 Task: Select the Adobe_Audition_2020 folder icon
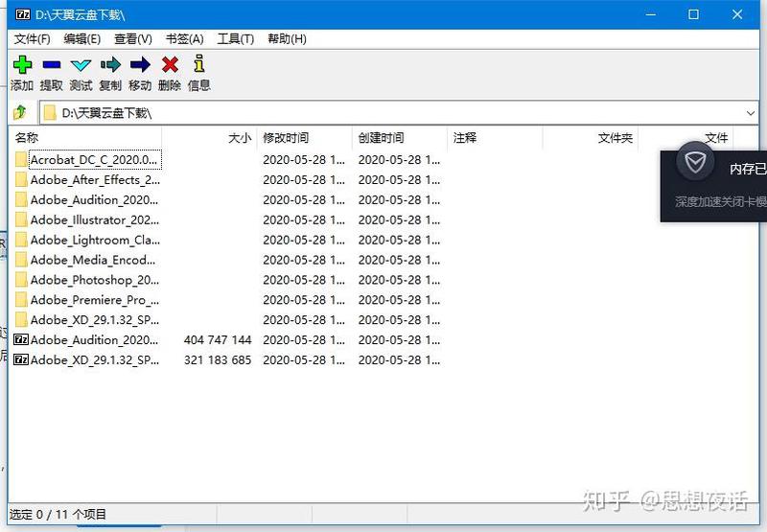click(x=21, y=200)
